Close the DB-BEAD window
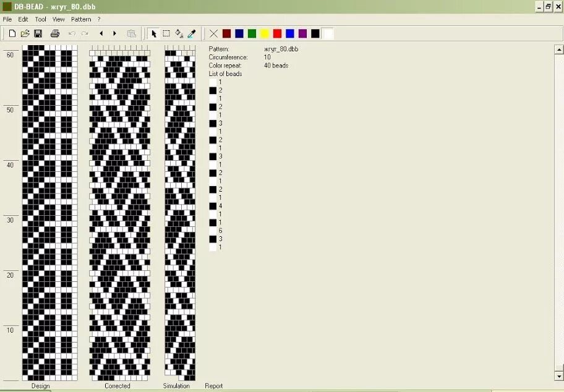 558,7
